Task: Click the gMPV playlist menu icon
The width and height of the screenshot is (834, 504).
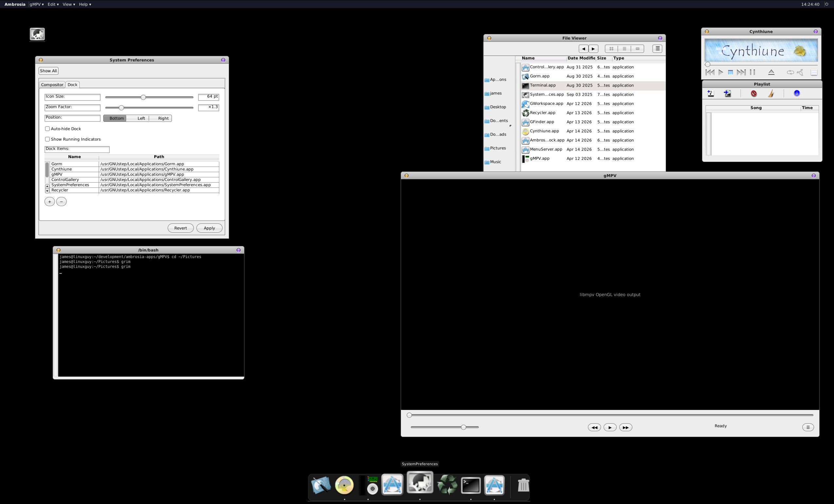Action: coord(808,427)
